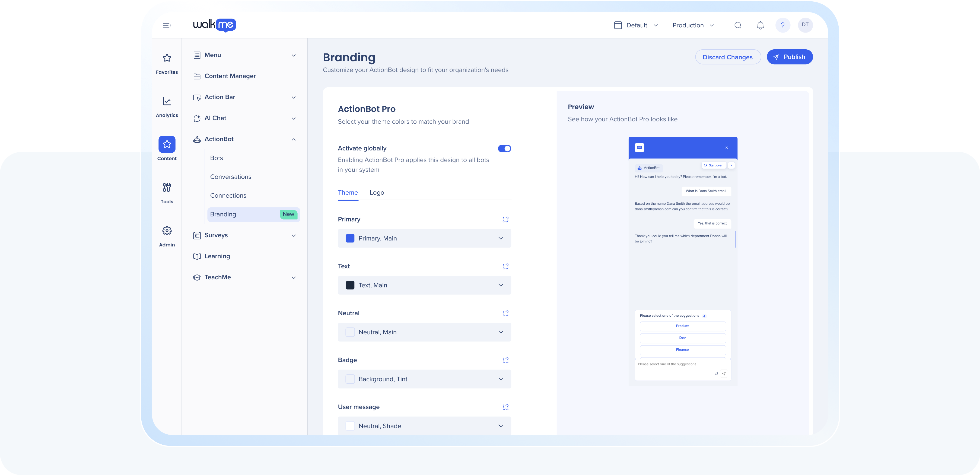Screen dimensions: 980x475
Task: Reset the Primary color with its icon
Action: point(505,219)
